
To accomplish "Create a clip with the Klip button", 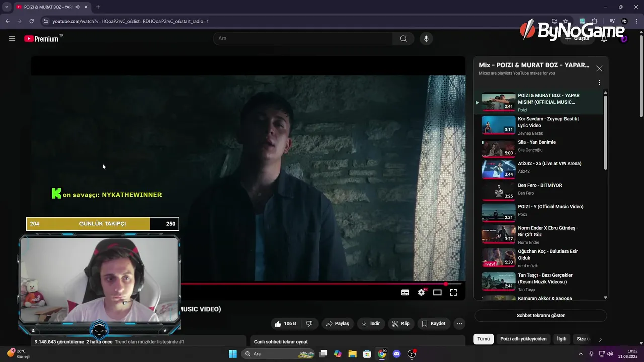I will click(400, 323).
